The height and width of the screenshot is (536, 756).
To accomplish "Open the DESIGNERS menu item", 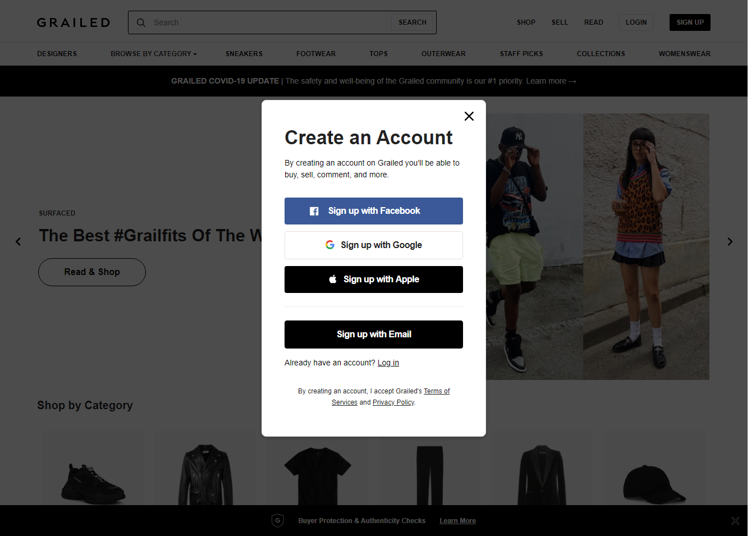I will coord(57,54).
